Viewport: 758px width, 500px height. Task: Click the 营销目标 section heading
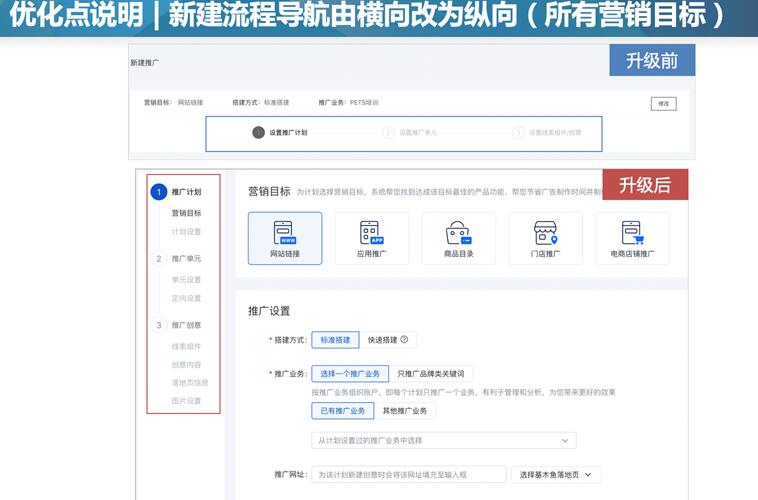coord(269,191)
